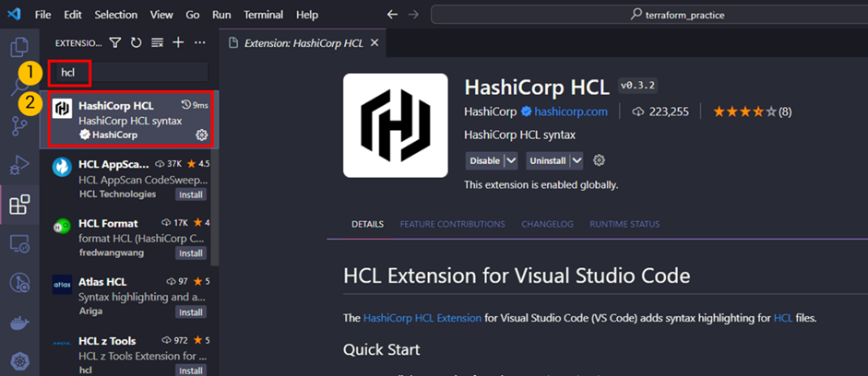Click HCL AppScan extension icon

click(62, 167)
